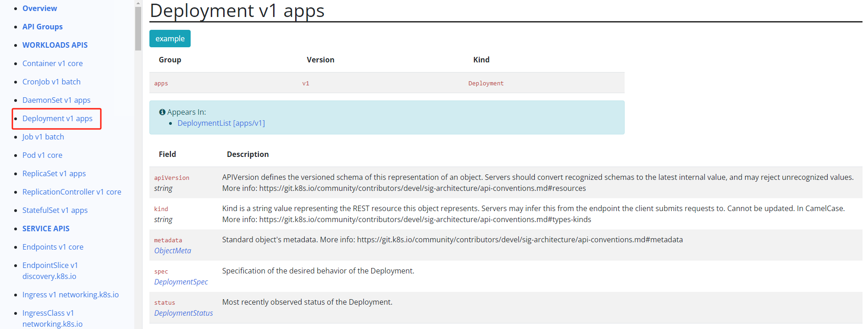Image resolution: width=868 pixels, height=329 pixels.
Task: Click the apps group value cell
Action: [161, 83]
